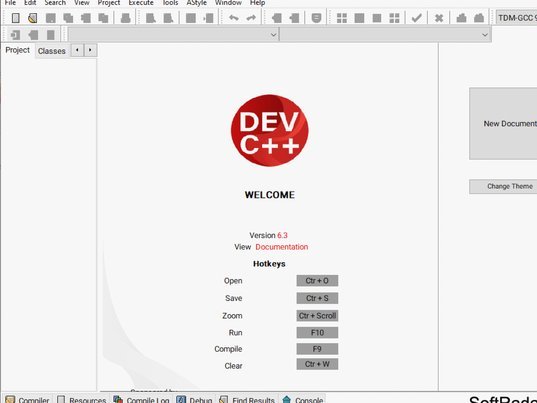The height and width of the screenshot is (403, 537).
Task: Open the Project menu in menu bar
Action: pos(109,3)
